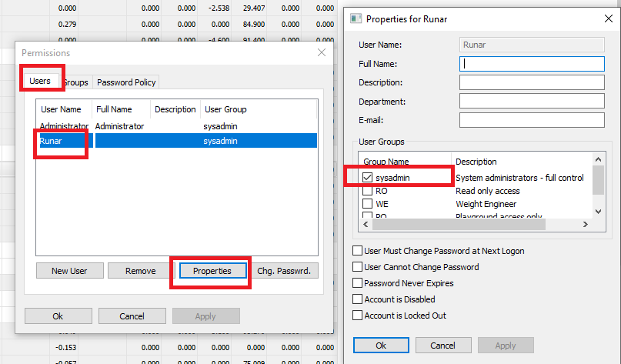Image resolution: width=621 pixels, height=364 pixels.
Task: Click left arrow of horizontal scrollbar
Action: coord(366,225)
